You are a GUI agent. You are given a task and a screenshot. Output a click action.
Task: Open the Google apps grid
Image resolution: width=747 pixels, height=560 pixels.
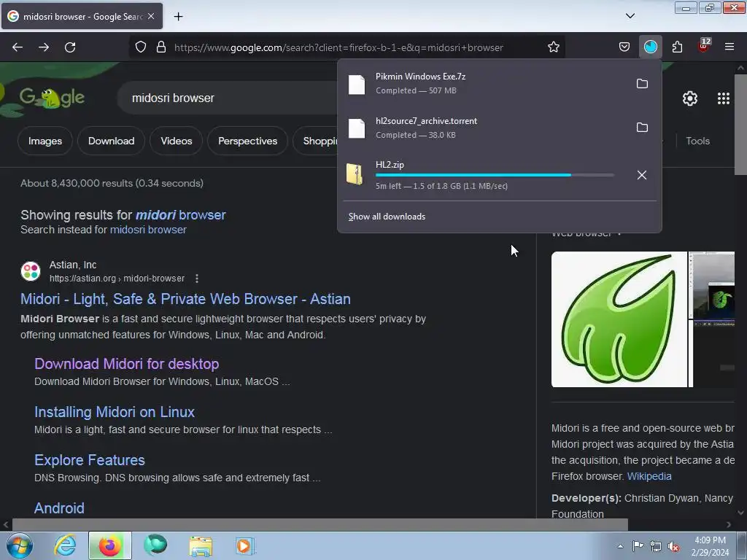pyautogui.click(x=724, y=98)
